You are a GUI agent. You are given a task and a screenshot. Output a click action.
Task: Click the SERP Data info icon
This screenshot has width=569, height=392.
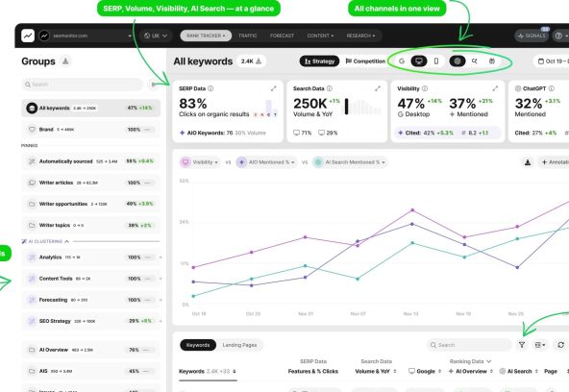[210, 88]
